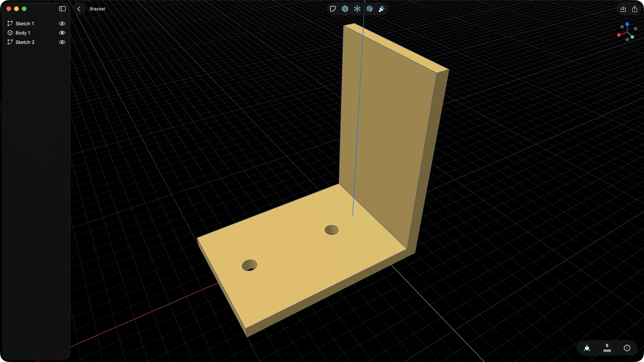Select the rear hole in the bracket base
Image resolution: width=644 pixels, height=362 pixels.
(332, 230)
